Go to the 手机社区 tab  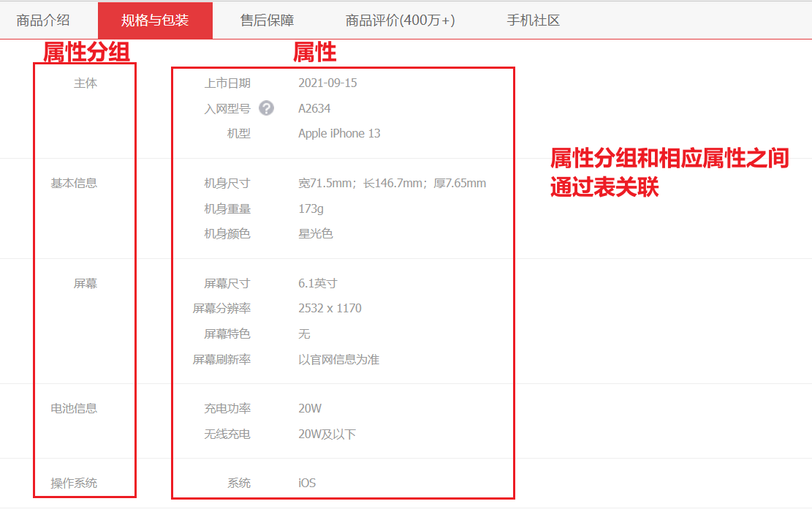[x=533, y=20]
